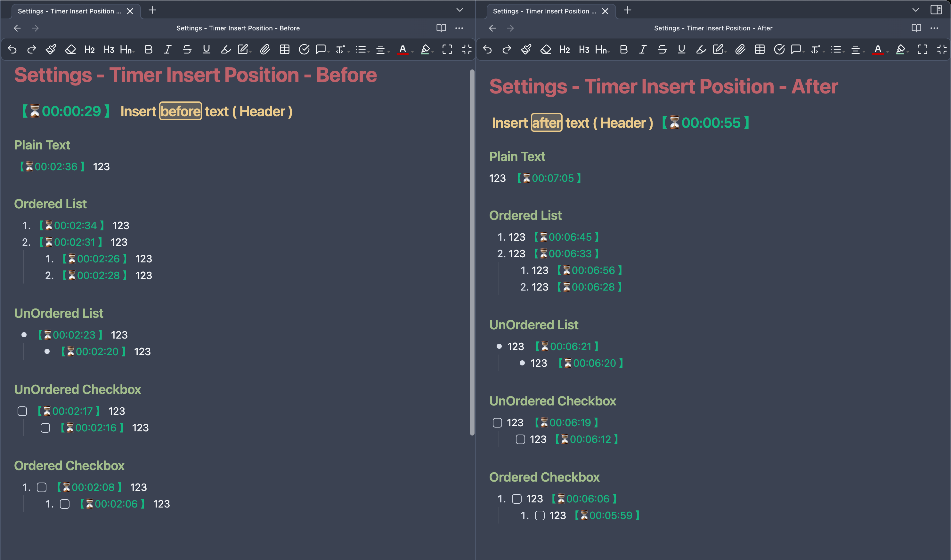Switch to reading view in the left pane
951x560 pixels.
pyautogui.click(x=441, y=28)
